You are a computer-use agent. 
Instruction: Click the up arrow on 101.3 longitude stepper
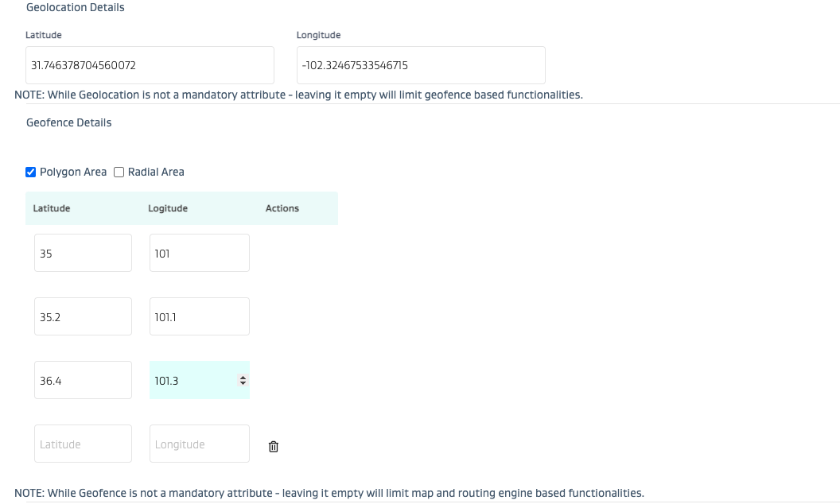coord(243,378)
